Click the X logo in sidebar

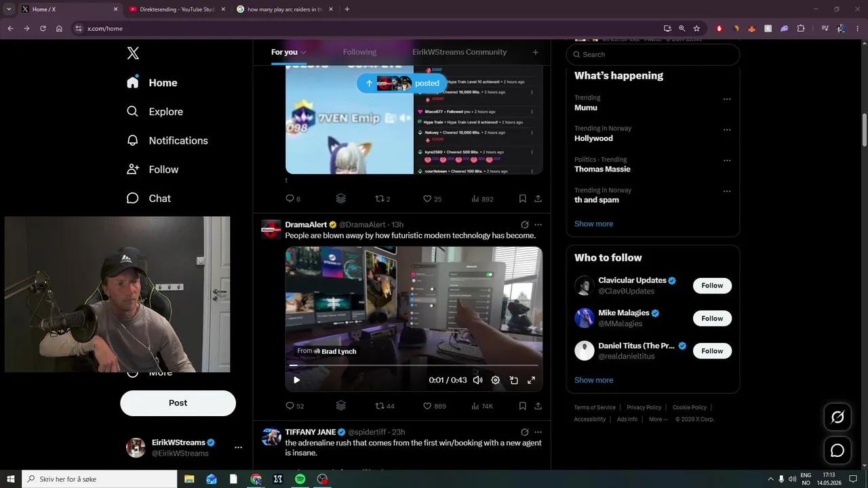coord(133,53)
